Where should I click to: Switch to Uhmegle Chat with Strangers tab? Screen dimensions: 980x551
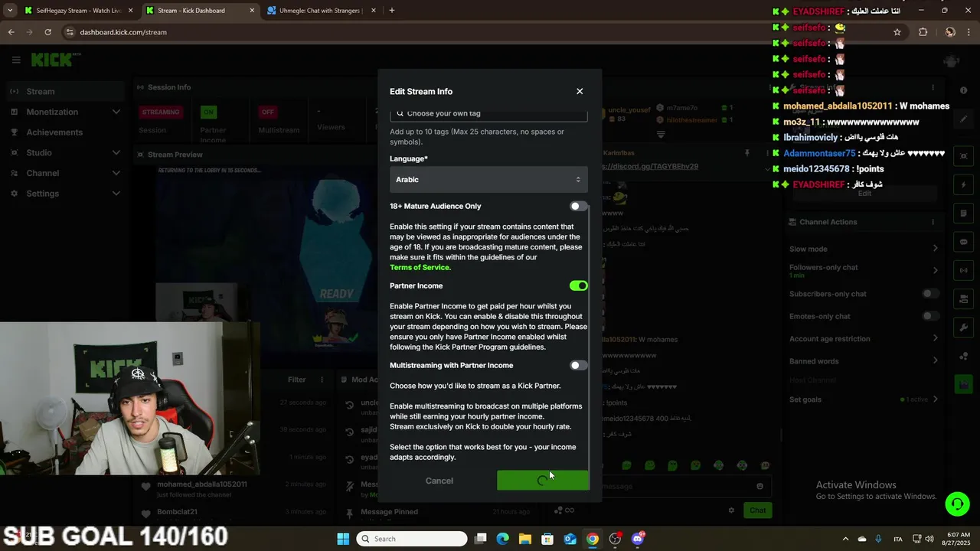click(x=318, y=11)
